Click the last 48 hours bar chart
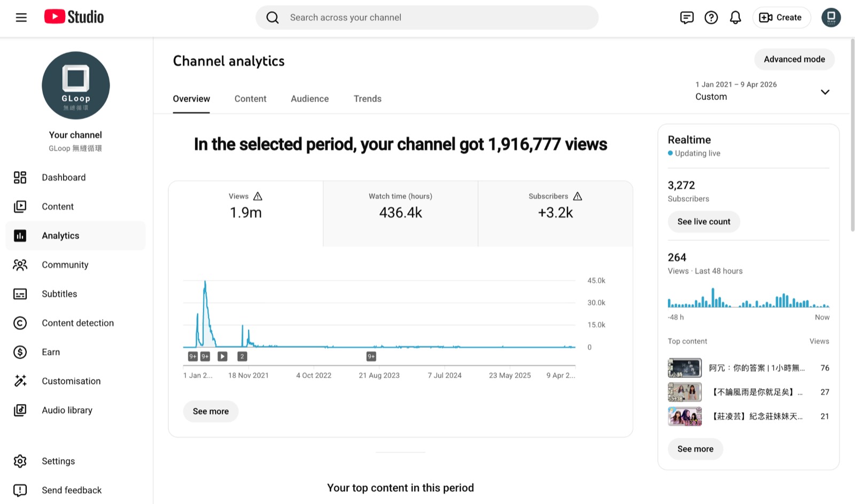 (748, 298)
